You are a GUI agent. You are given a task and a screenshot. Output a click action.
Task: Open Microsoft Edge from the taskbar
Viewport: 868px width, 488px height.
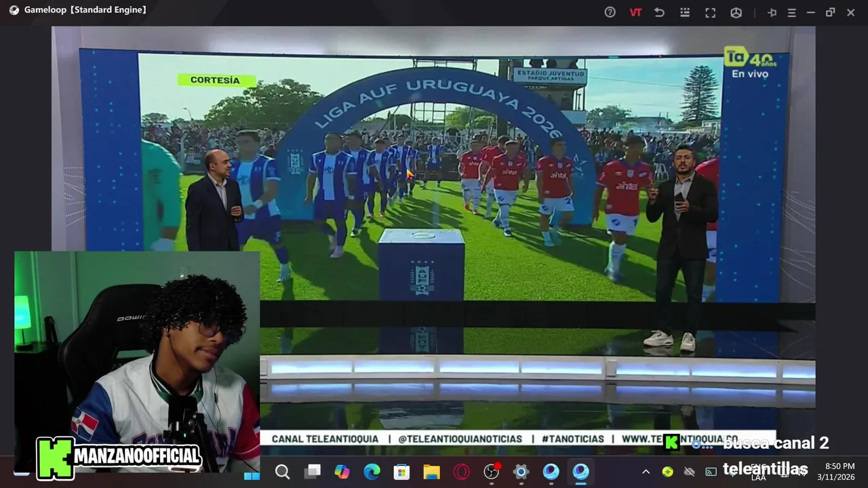tap(372, 472)
